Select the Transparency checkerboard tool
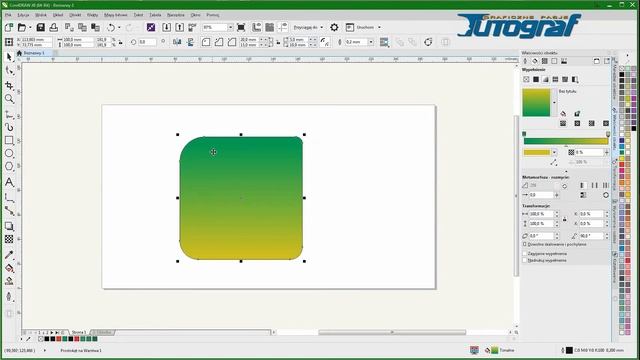This screenshot has width=640, height=360. 9,239
